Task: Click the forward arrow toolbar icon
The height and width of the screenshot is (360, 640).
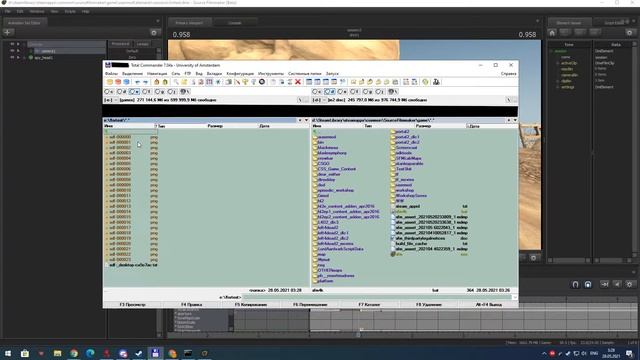Action: pyautogui.click(x=145, y=82)
